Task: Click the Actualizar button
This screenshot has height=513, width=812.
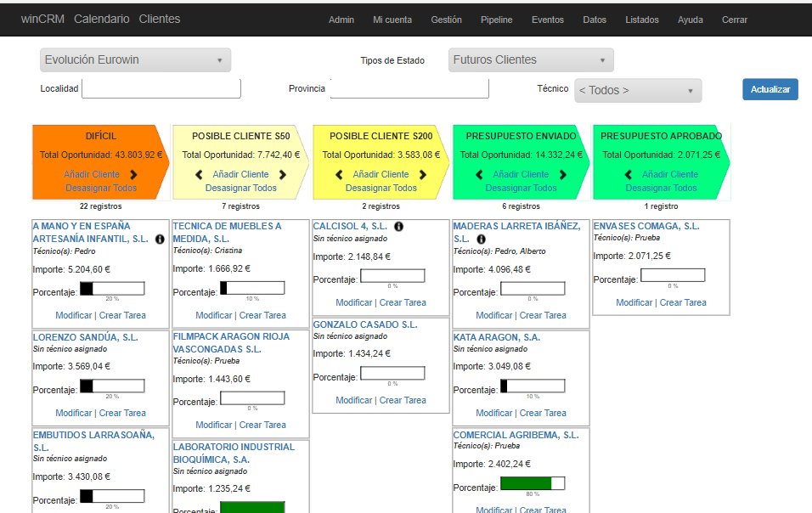Action: coord(770,89)
